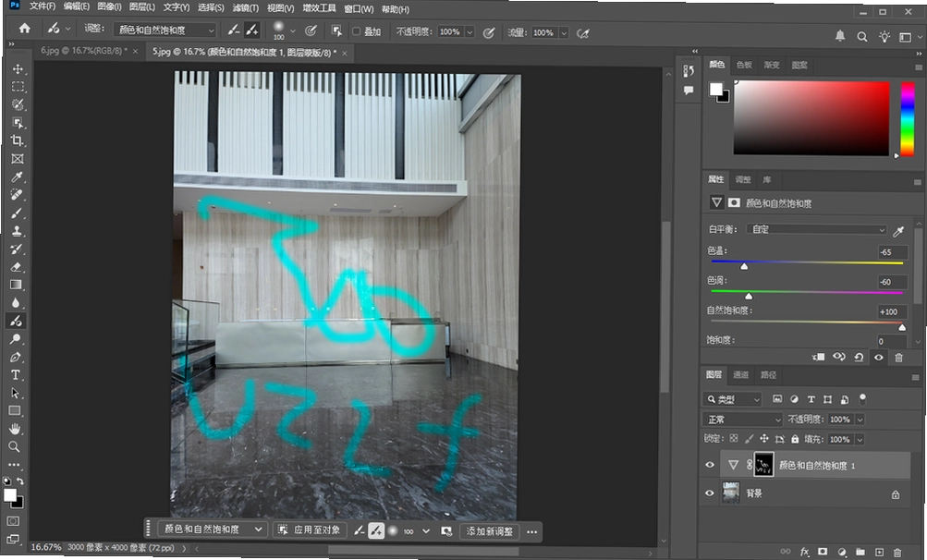927x560 pixels.
Task: Open the 不透明度 dropdown in options bar
Action: pyautogui.click(x=470, y=32)
